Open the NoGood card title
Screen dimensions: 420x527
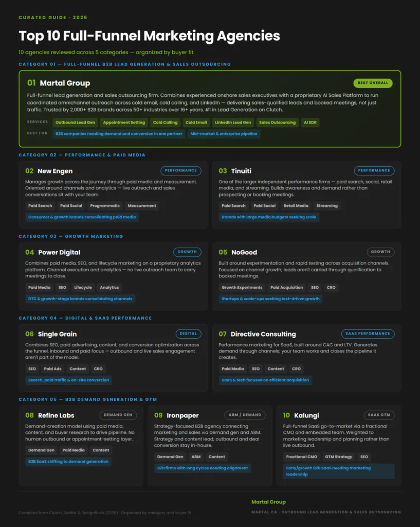[x=244, y=252]
